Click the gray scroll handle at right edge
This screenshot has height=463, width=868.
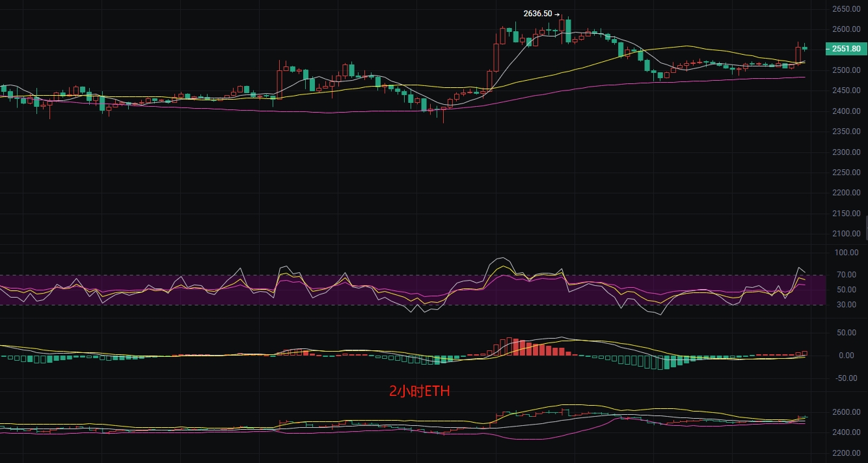click(x=865, y=228)
